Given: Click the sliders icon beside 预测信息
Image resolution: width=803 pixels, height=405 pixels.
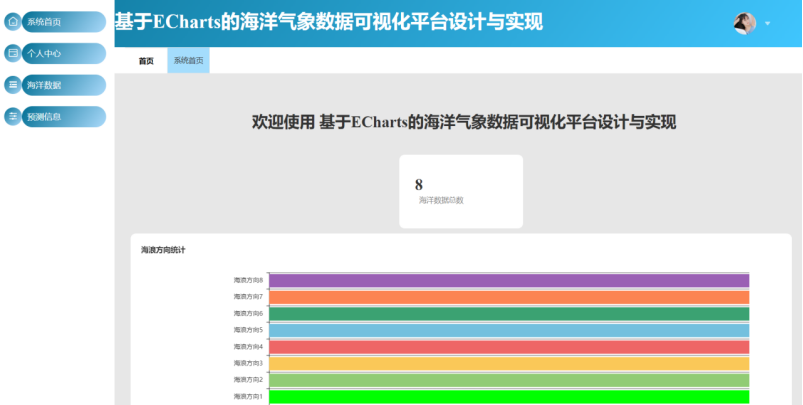Looking at the screenshot, I should (13, 117).
